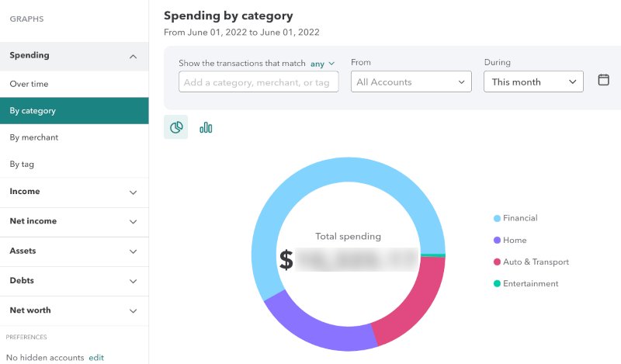Screen dimensions: 621x364
Task: Expand the Income section
Action: [x=133, y=192]
